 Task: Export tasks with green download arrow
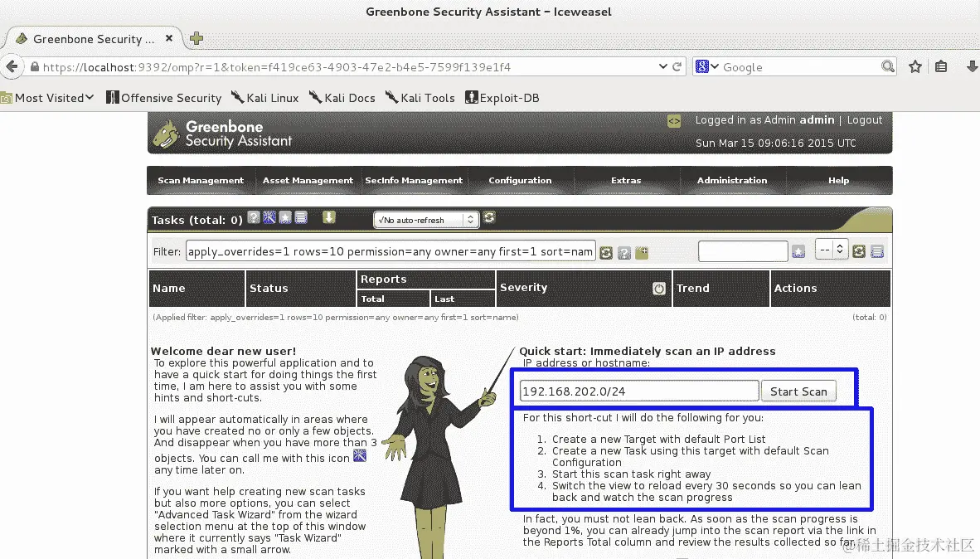click(x=329, y=217)
